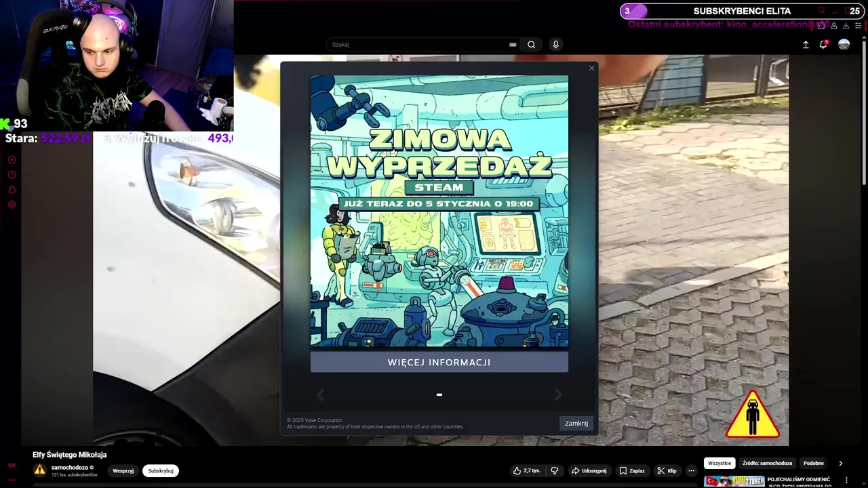The image size is (868, 488).
Task: Close the Steam sale popup with X
Action: (x=591, y=68)
